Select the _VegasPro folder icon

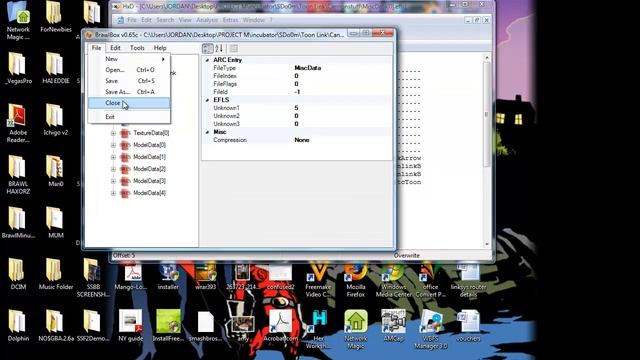point(18,69)
